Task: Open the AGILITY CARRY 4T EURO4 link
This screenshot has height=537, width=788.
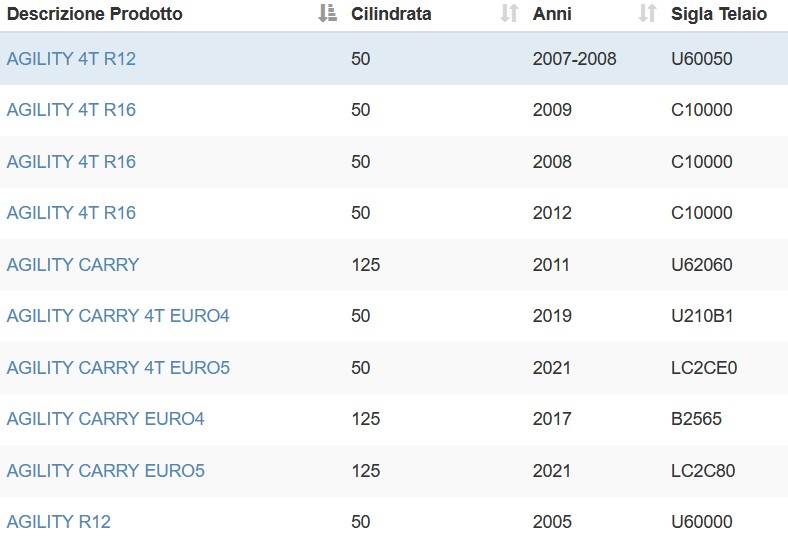Action: click(x=118, y=316)
